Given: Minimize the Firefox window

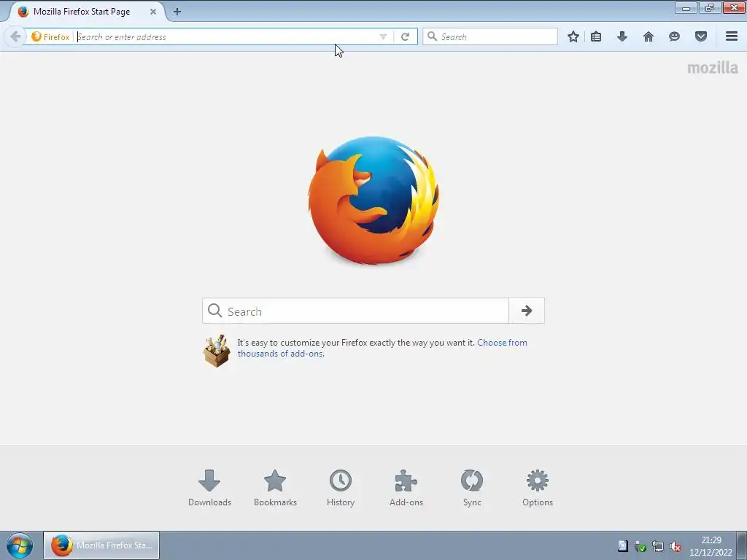Looking at the screenshot, I should (x=686, y=7).
